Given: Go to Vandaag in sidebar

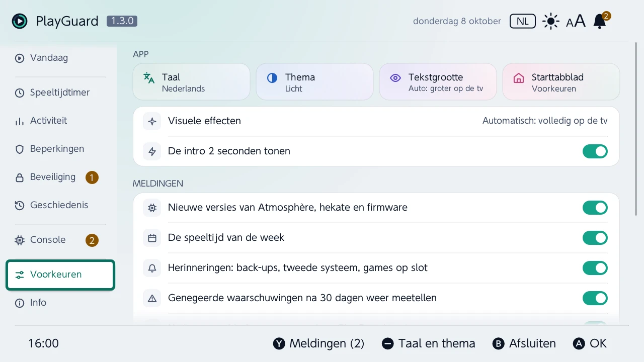Looking at the screenshot, I should coord(60,58).
